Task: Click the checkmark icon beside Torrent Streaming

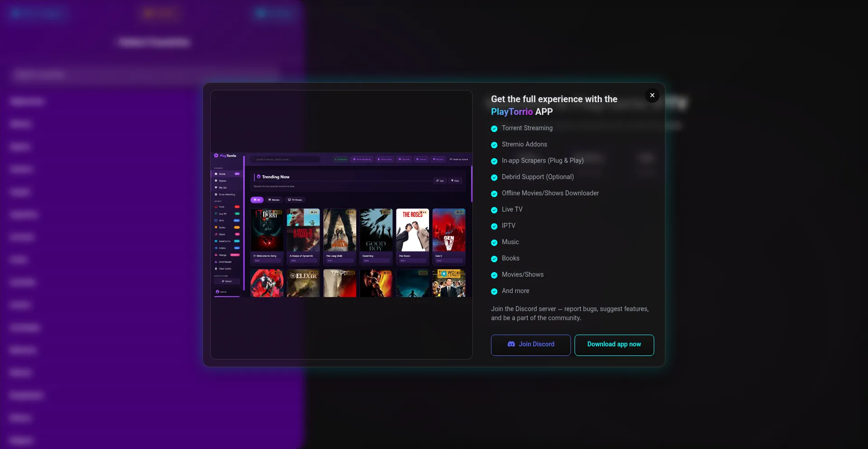Action: (494, 129)
